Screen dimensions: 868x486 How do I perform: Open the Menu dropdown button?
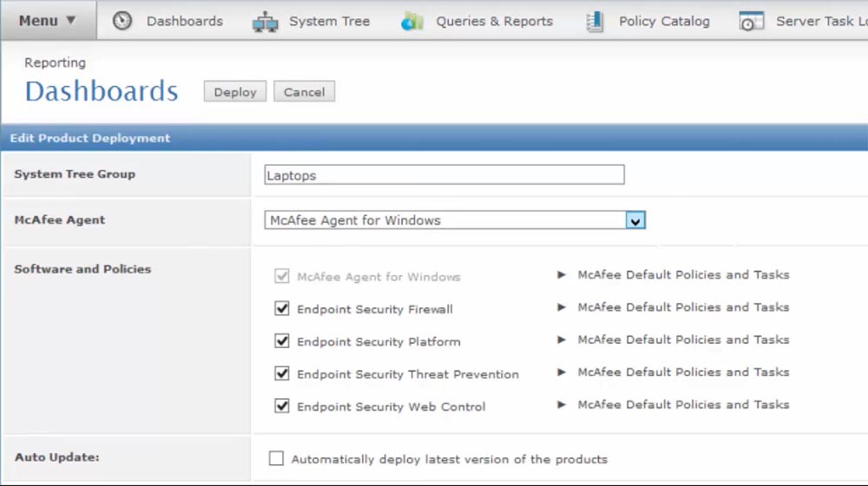pyautogui.click(x=48, y=21)
